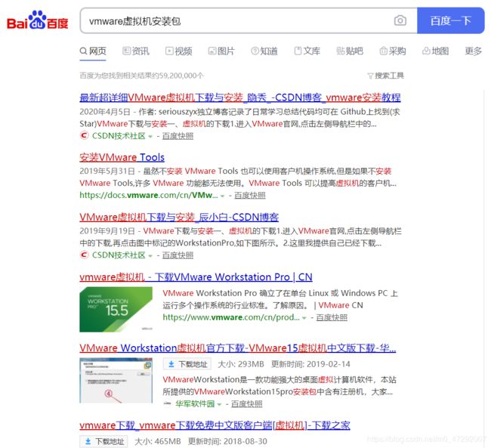Screen dimensions: 491x448
Task: Click 华军软件园 source link
Action: coord(195,404)
